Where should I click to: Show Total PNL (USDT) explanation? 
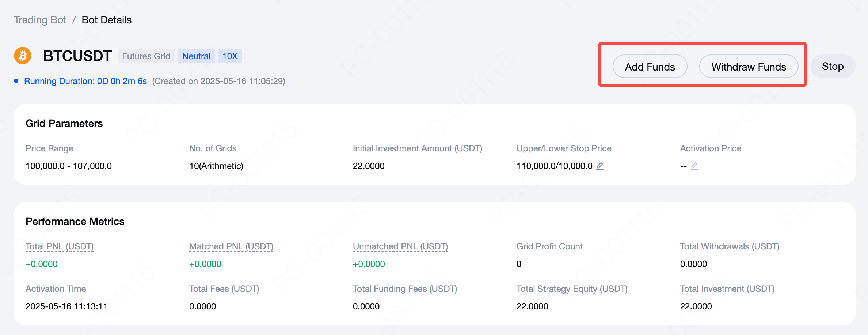[60, 246]
